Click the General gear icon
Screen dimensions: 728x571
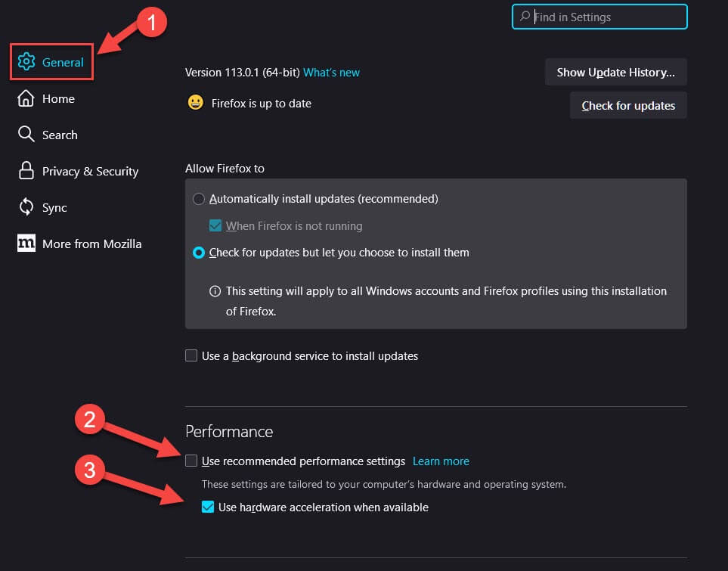pos(26,62)
